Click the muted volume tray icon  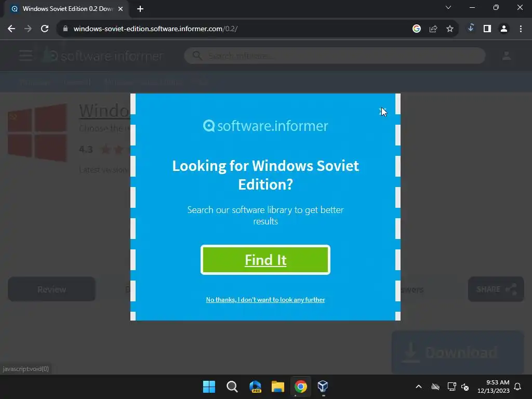click(x=465, y=387)
